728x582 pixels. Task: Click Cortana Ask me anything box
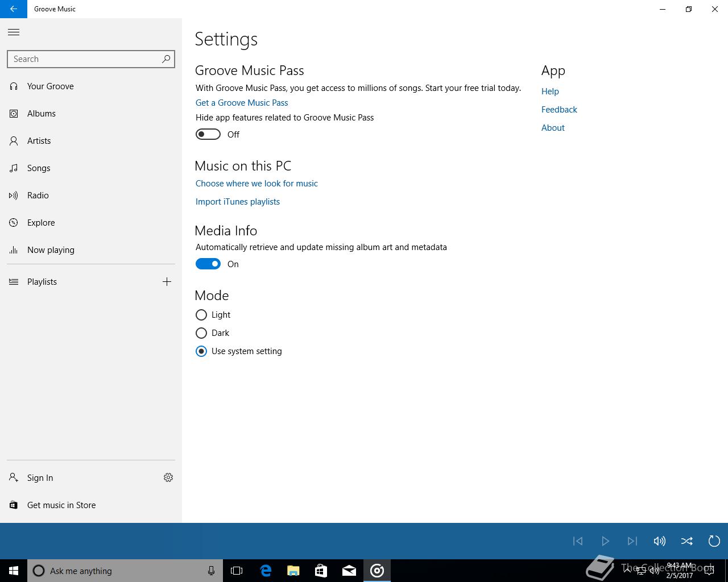[125, 571]
